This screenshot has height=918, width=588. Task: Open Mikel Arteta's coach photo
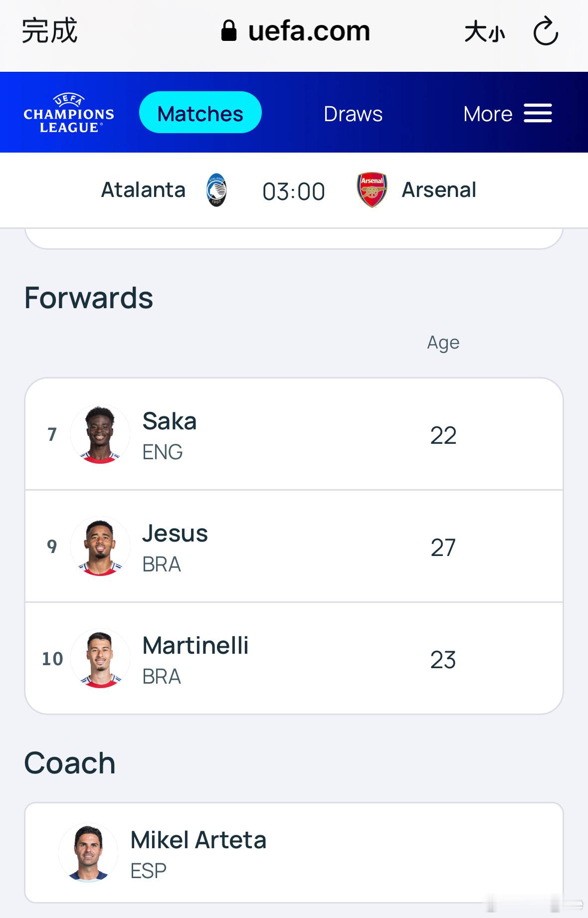pyautogui.click(x=88, y=853)
